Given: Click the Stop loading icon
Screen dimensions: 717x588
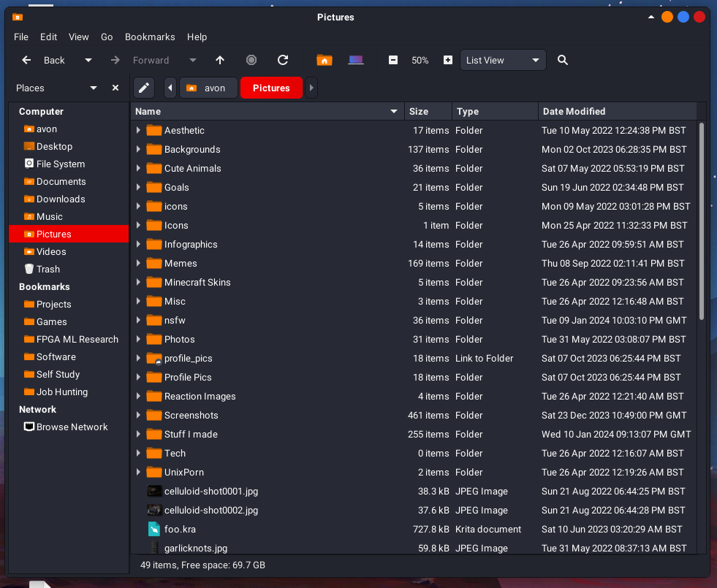Looking at the screenshot, I should click(x=251, y=61).
